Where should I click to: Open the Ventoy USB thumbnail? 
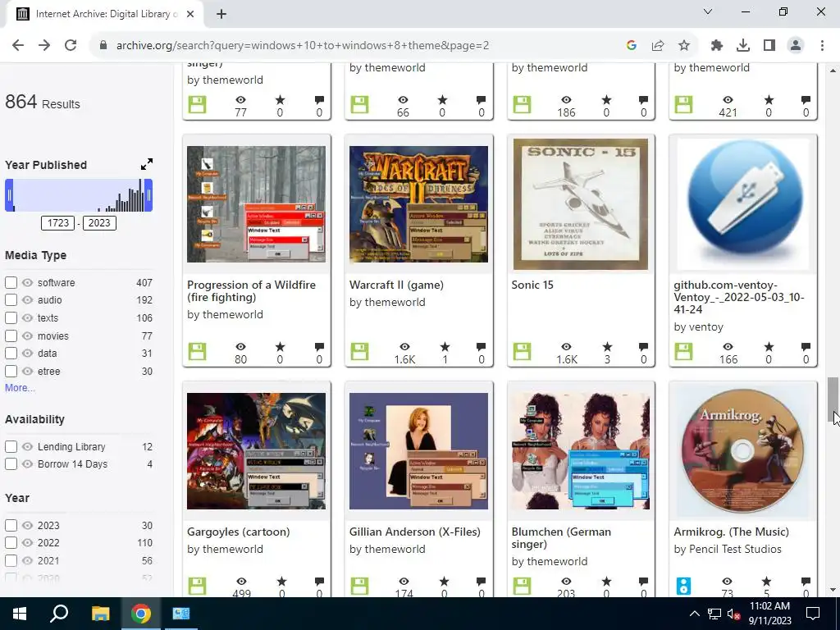(x=743, y=204)
